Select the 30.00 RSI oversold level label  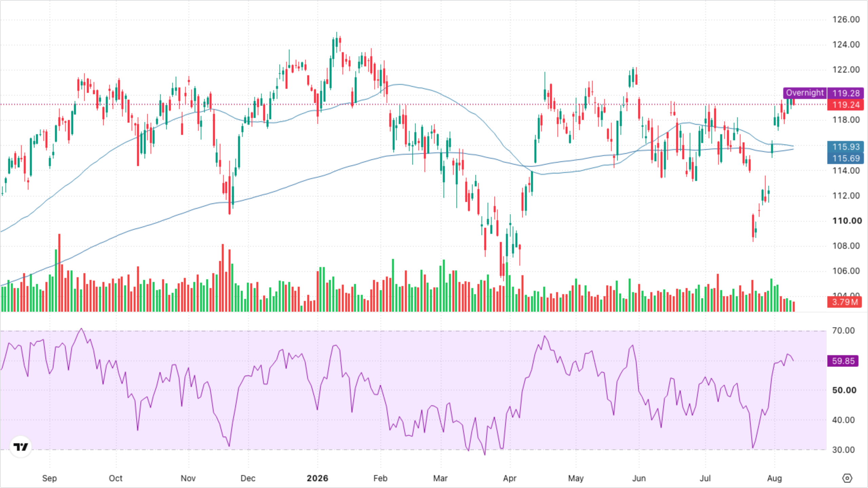[843, 450]
